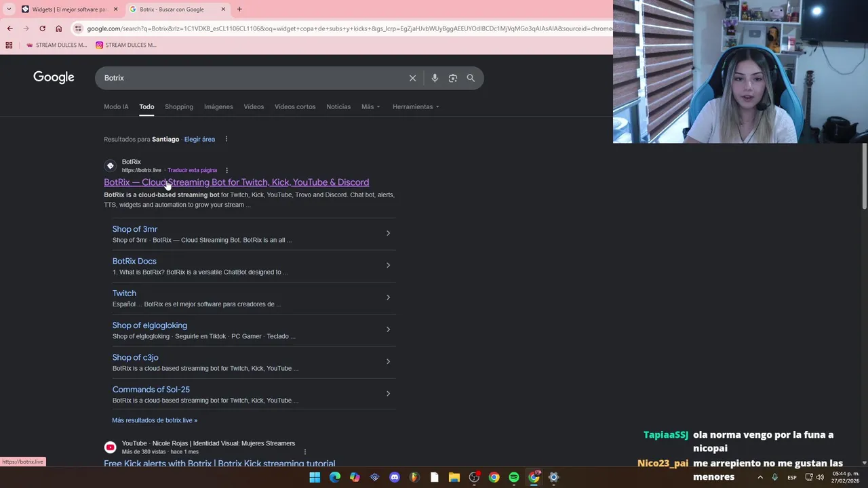The image size is (868, 488).
Task: Open Settings gear from the taskbar
Action: [553, 477]
